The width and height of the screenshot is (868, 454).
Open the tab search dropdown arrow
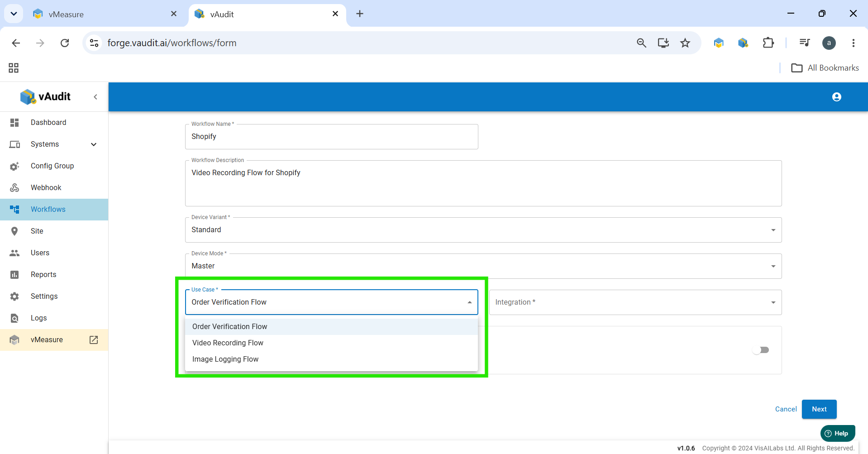(x=14, y=14)
